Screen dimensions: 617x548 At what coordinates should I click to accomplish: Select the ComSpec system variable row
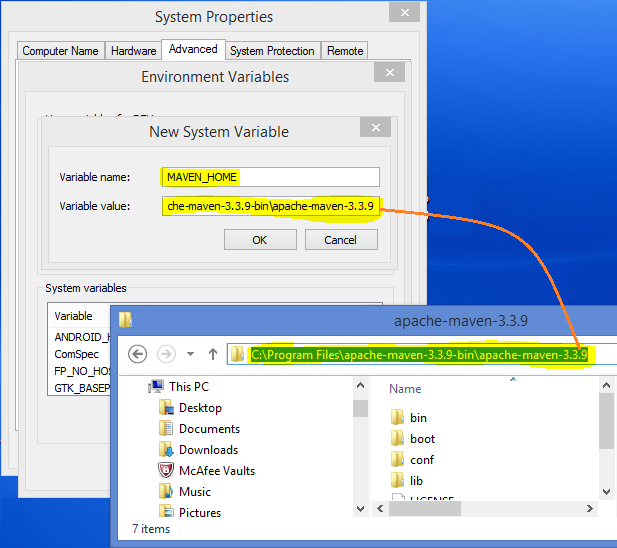(79, 354)
